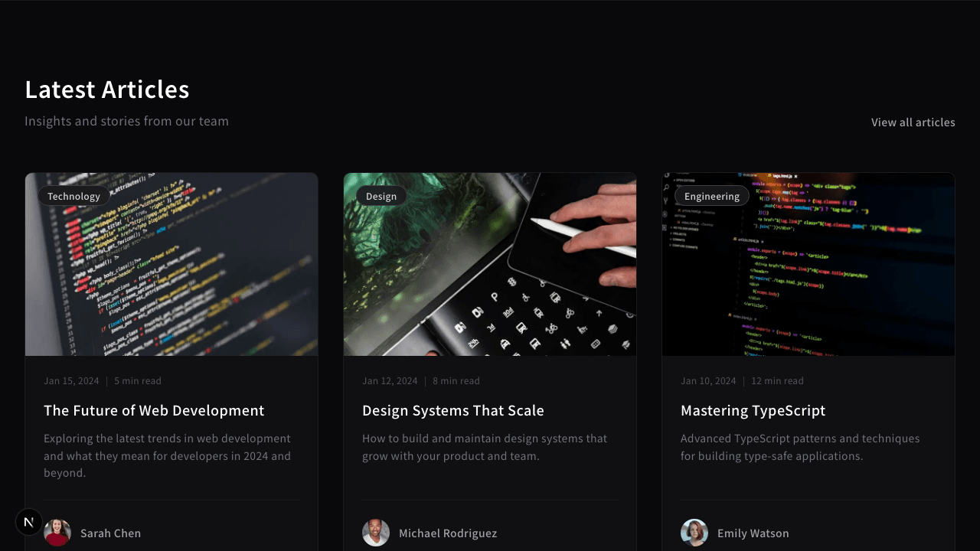Click the Latest Articles heading
Viewport: 980px width, 551px height.
[x=107, y=90]
